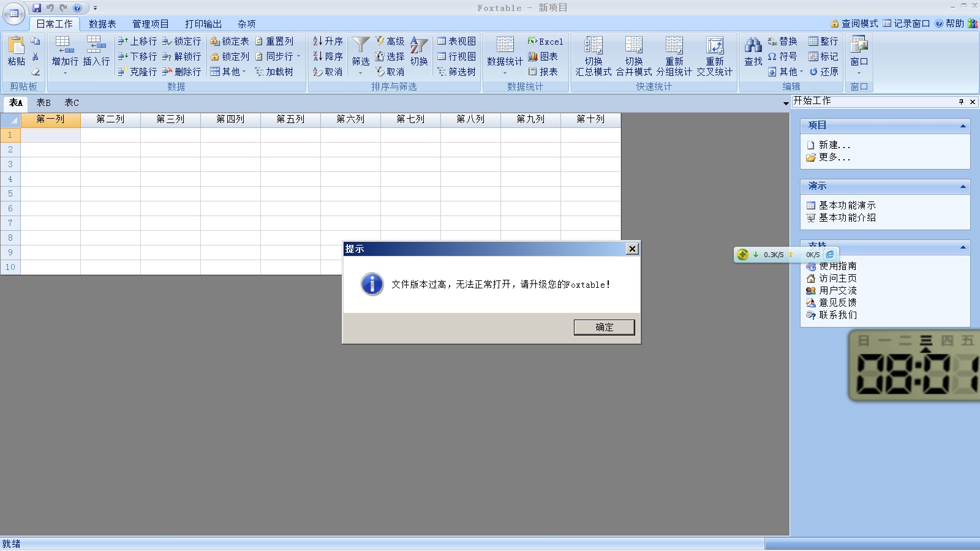This screenshot has width=980, height=551.
Task: Click 还原 restore
Action: (823, 72)
